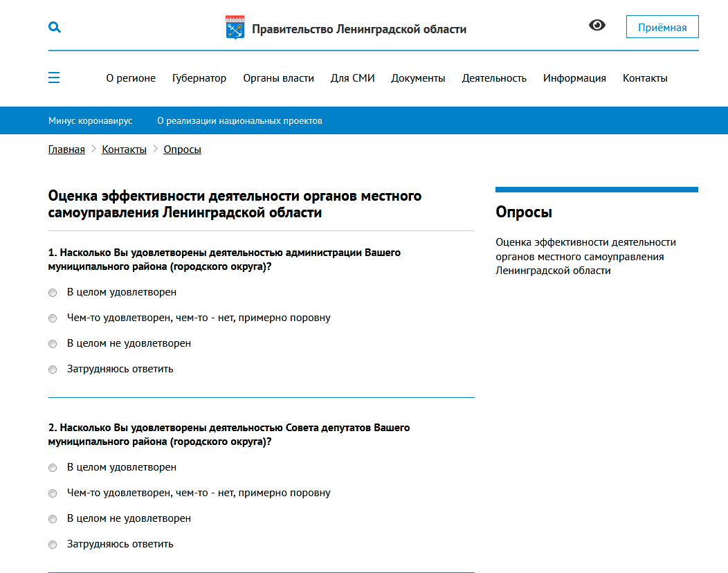Open the Органы власти menu
Image resolution: width=728 pixels, height=573 pixels.
click(278, 78)
